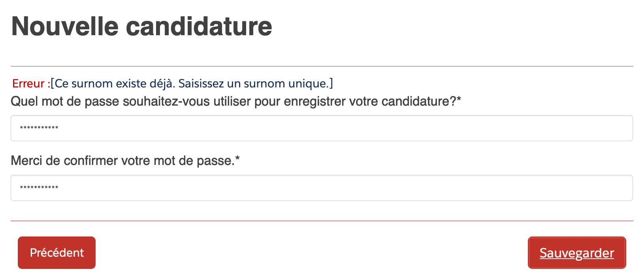Click the "Nouvelle candidature" heading
This screenshot has height=280, width=644.
point(141,26)
